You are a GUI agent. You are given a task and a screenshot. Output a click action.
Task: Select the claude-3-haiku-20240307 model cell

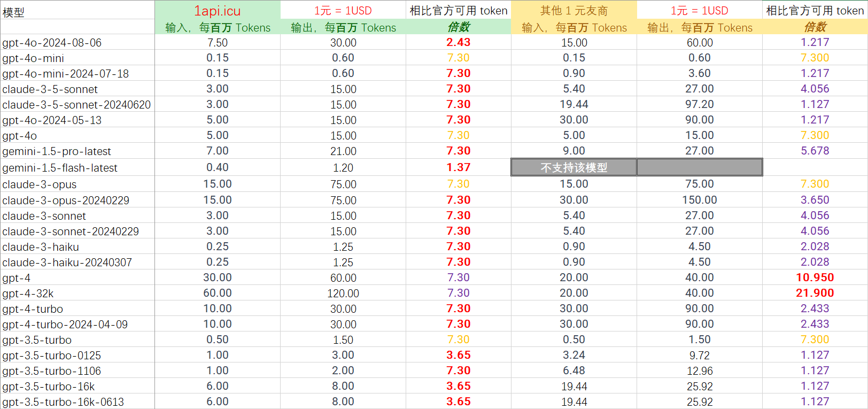(77, 262)
